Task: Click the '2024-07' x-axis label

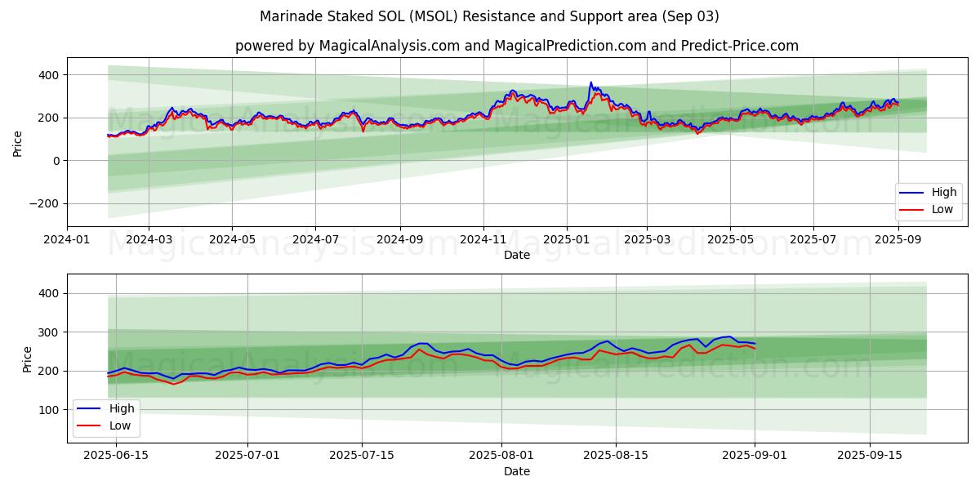Action: point(315,240)
